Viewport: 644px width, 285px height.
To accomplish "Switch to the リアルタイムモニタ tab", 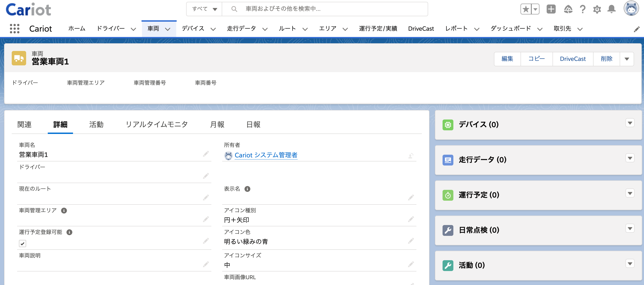I will coord(157,124).
